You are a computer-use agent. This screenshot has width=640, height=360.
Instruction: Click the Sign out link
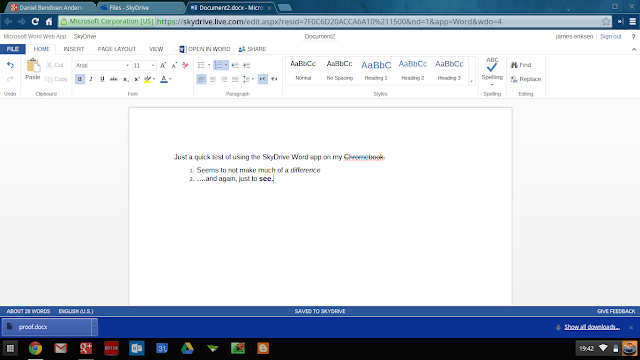(611, 36)
